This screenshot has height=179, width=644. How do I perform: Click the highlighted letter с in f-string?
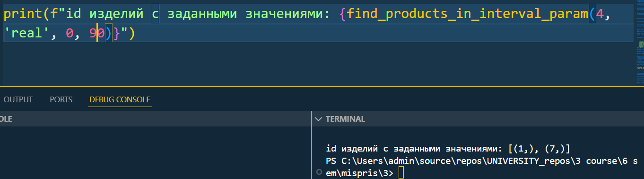[156, 15]
